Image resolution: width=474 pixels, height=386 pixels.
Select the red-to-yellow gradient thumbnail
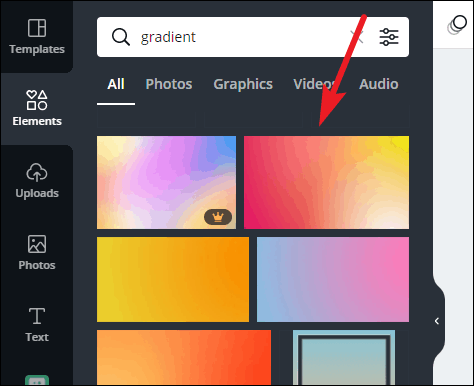[x=326, y=182]
